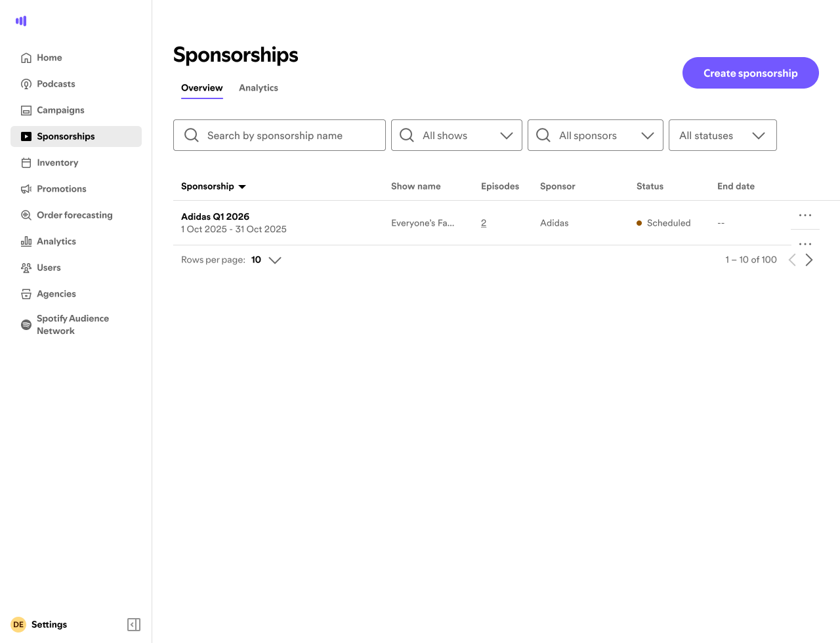Click Episodes column header
This screenshot has height=643, width=840.
[500, 186]
